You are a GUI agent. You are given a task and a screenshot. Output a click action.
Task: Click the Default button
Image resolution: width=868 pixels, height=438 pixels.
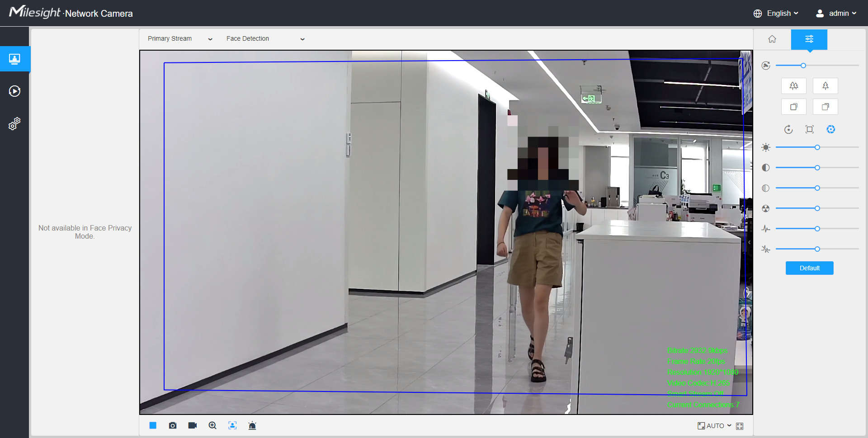[809, 268]
